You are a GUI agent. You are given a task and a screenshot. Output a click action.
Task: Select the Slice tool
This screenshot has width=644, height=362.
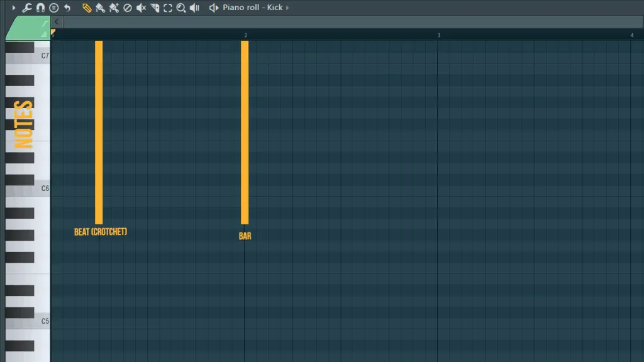(155, 8)
